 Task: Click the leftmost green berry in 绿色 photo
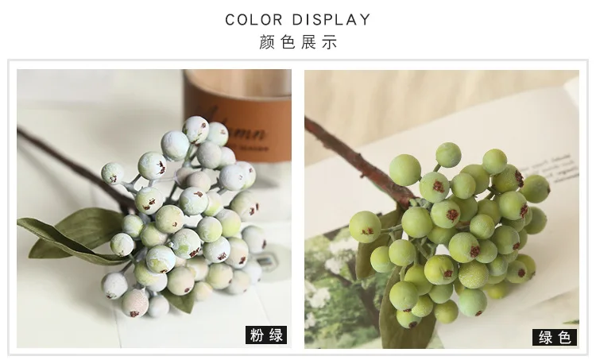[365, 227]
